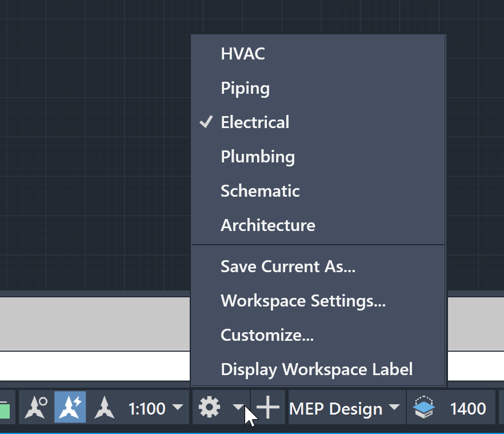504x434 pixels.
Task: Enable Display Workspace Label
Action: click(317, 369)
